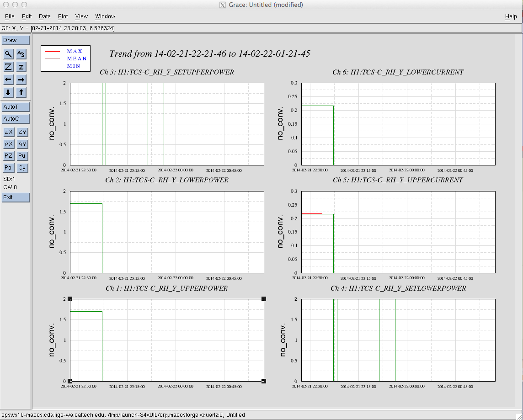Select the Ch 6 LOWERCURRENT graph area
The image size is (523, 420).
pyautogui.click(x=398, y=124)
